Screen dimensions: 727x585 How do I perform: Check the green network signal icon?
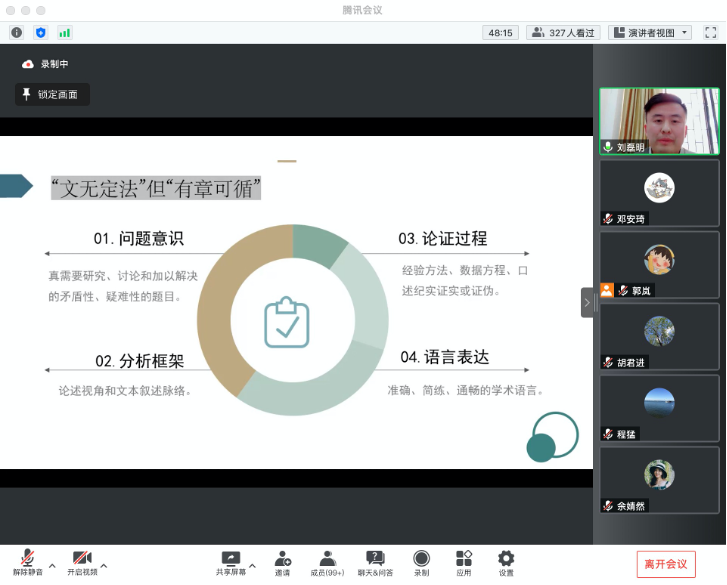click(x=64, y=32)
